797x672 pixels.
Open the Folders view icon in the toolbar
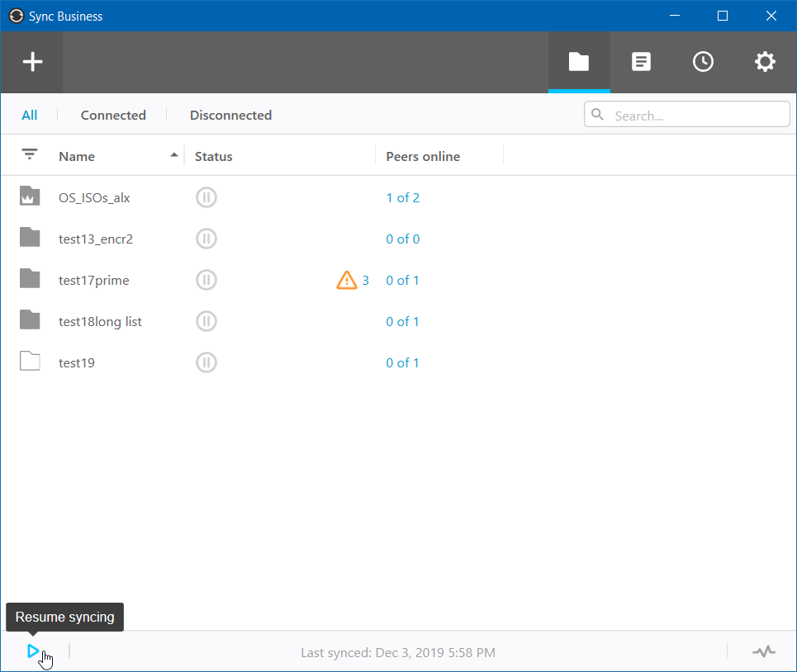(578, 62)
